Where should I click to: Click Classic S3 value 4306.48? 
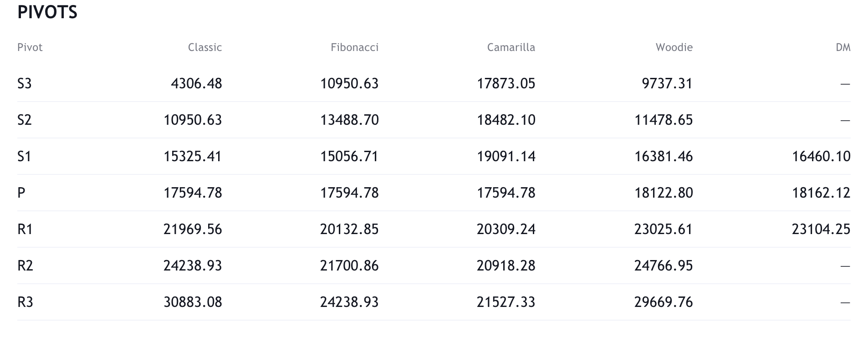click(x=196, y=84)
